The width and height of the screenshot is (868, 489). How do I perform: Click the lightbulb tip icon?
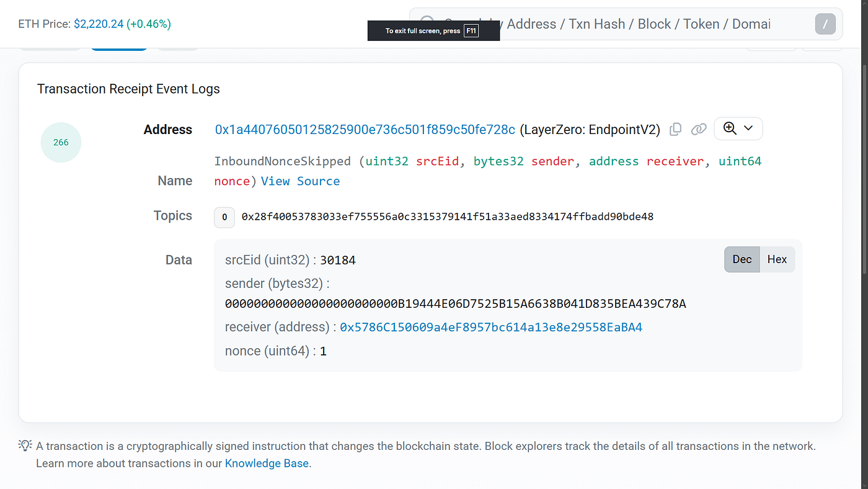[x=25, y=445]
